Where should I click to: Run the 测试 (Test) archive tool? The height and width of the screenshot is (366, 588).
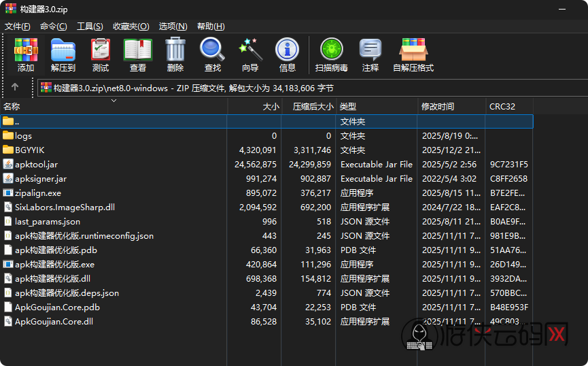tap(101, 54)
